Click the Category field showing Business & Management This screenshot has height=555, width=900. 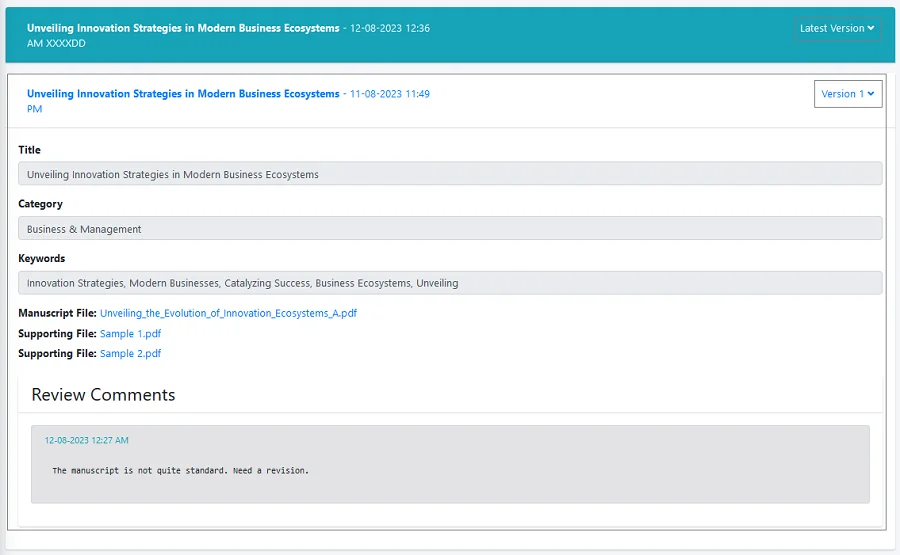[450, 228]
